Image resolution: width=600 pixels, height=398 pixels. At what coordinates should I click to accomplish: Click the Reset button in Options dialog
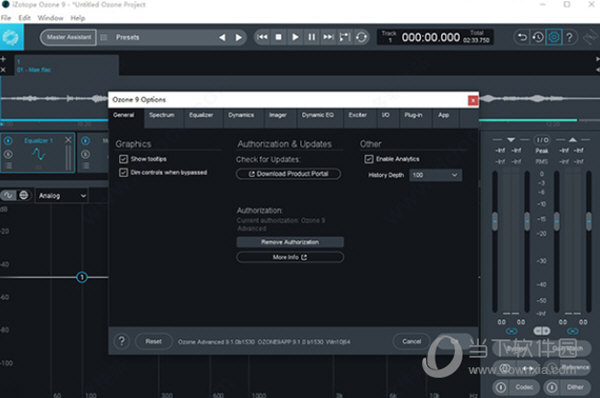click(x=153, y=341)
